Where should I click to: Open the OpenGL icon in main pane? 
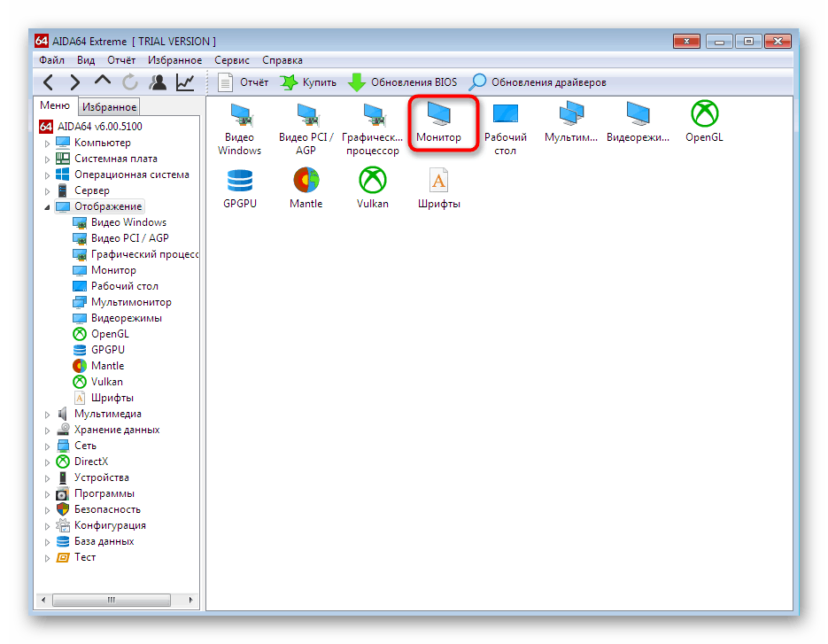point(704,122)
